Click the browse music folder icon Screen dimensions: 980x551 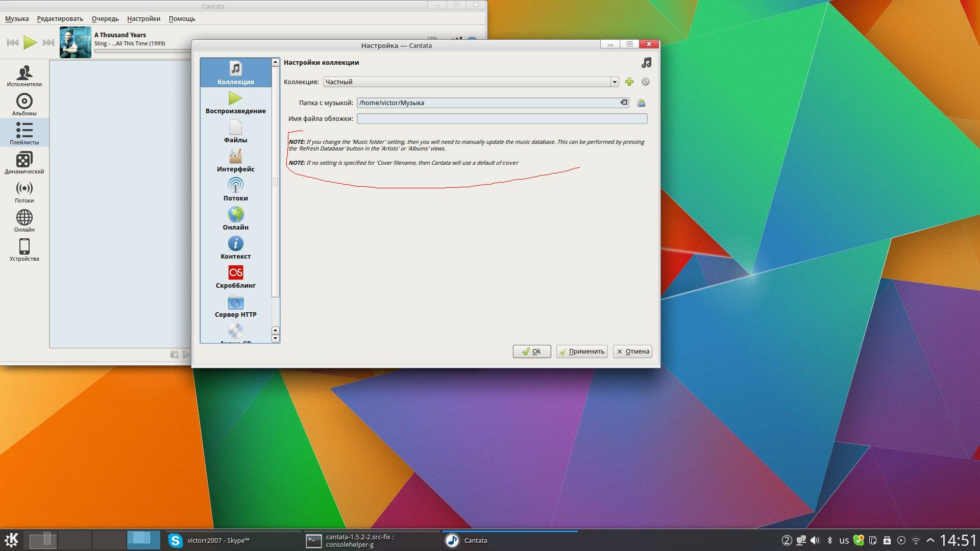point(641,103)
